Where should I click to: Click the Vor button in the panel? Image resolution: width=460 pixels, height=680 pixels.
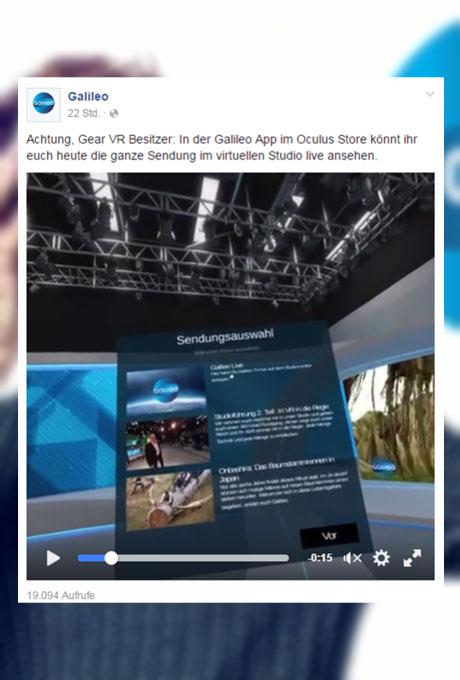coord(329,536)
